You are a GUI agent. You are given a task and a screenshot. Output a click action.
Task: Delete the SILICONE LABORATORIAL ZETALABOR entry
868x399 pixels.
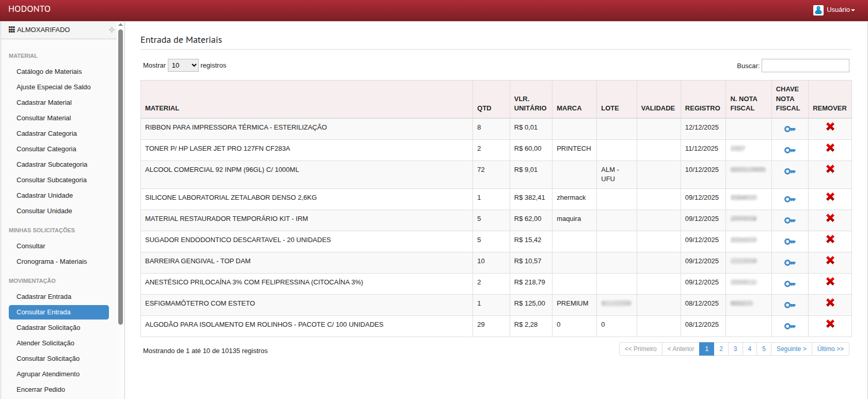[830, 197]
